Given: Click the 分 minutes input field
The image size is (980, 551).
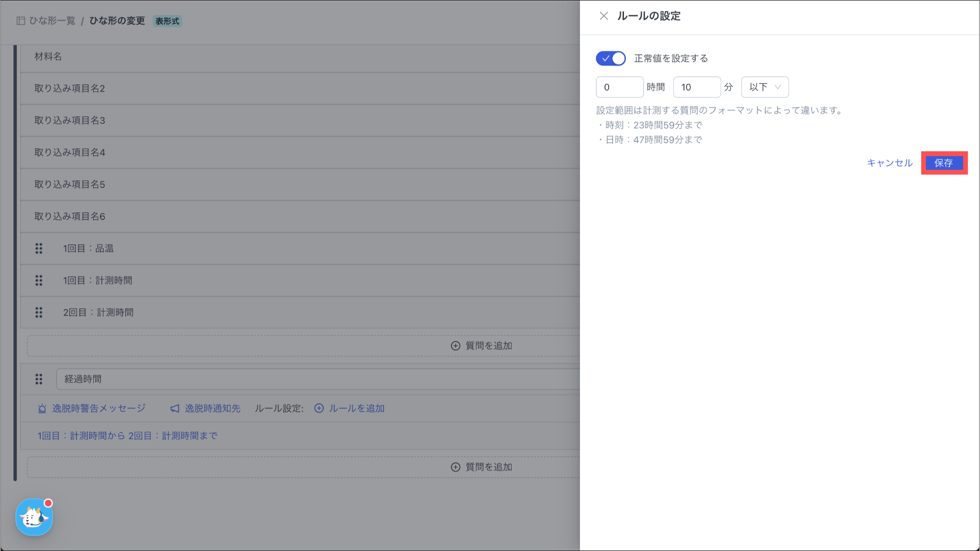Looking at the screenshot, I should coord(696,87).
